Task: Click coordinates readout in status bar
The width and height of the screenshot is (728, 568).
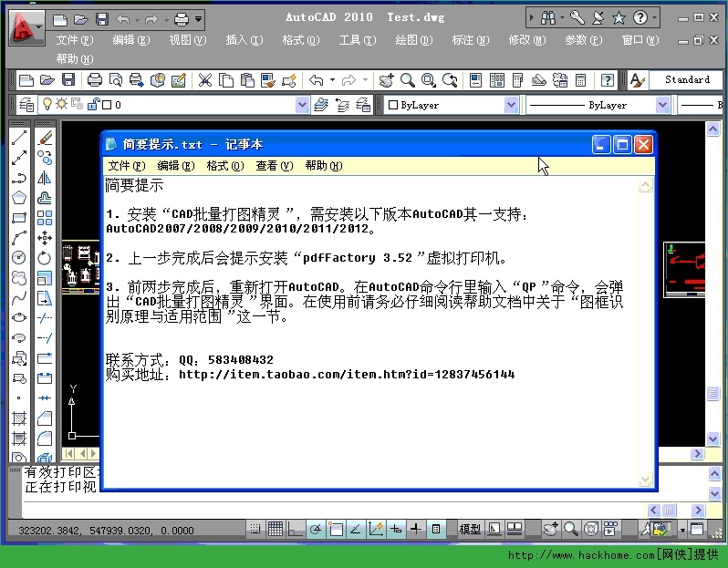Action: (106, 530)
